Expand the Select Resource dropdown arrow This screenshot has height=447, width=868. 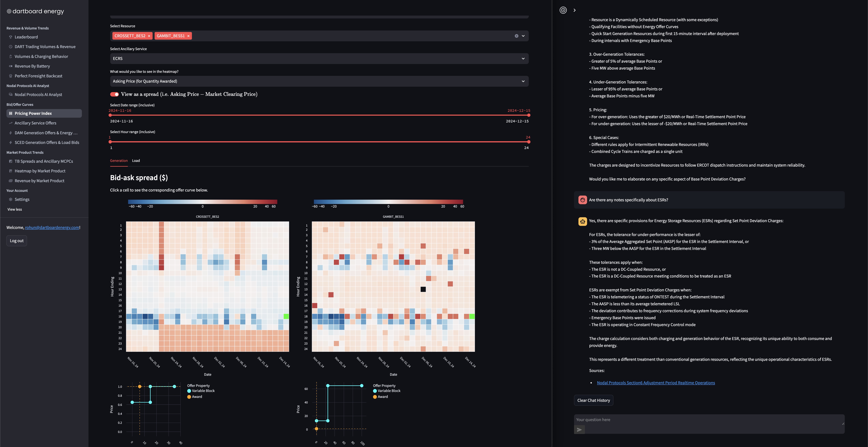(x=523, y=36)
